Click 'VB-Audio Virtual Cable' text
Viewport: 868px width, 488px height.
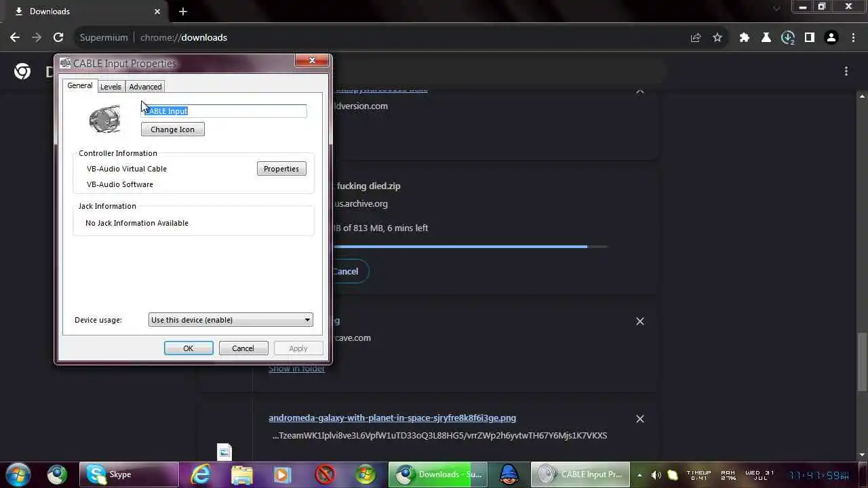tap(127, 169)
